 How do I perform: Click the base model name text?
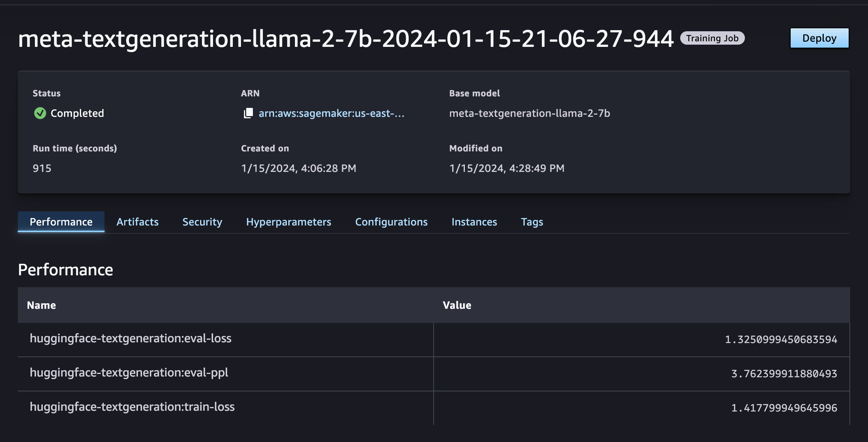[x=529, y=113]
